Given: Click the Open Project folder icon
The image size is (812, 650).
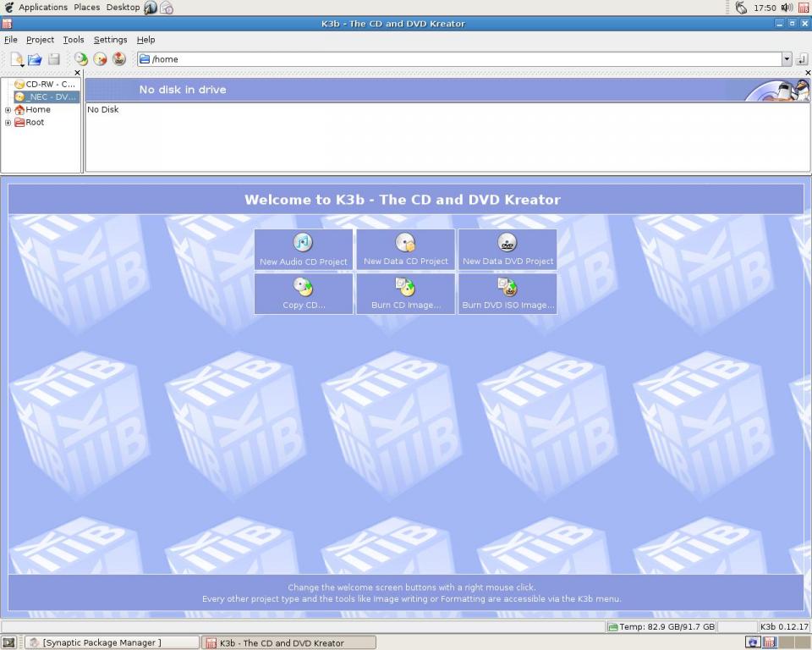Looking at the screenshot, I should (x=35, y=59).
